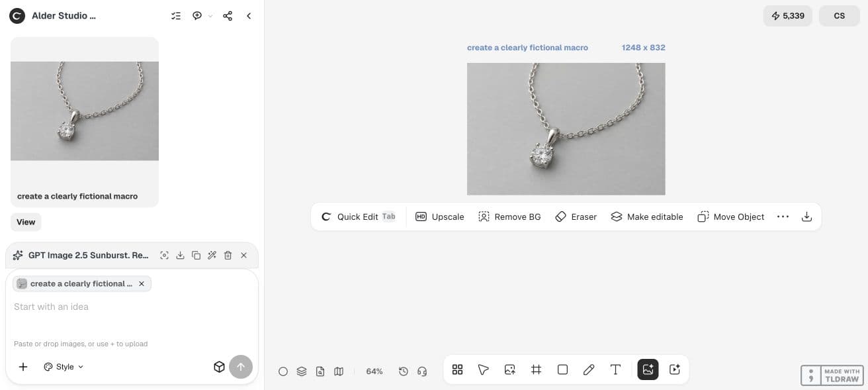Activate the Move Object tool
The image size is (868, 390).
pyautogui.click(x=731, y=217)
